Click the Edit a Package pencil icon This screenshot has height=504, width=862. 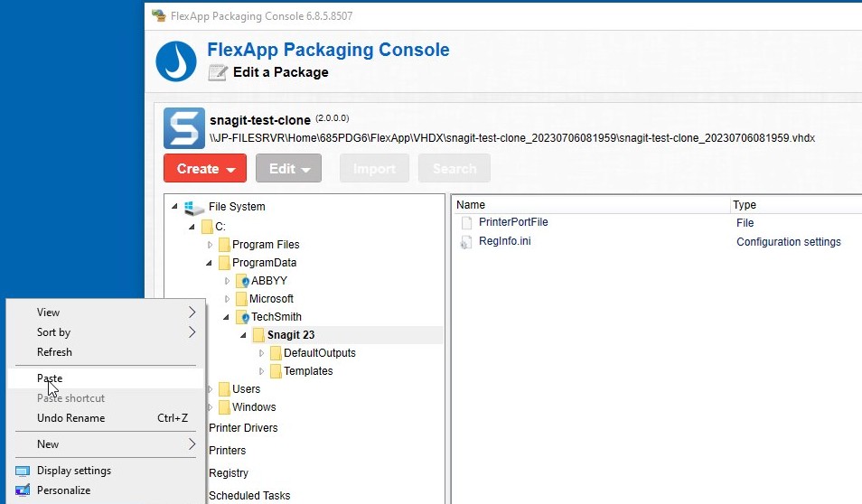click(218, 72)
